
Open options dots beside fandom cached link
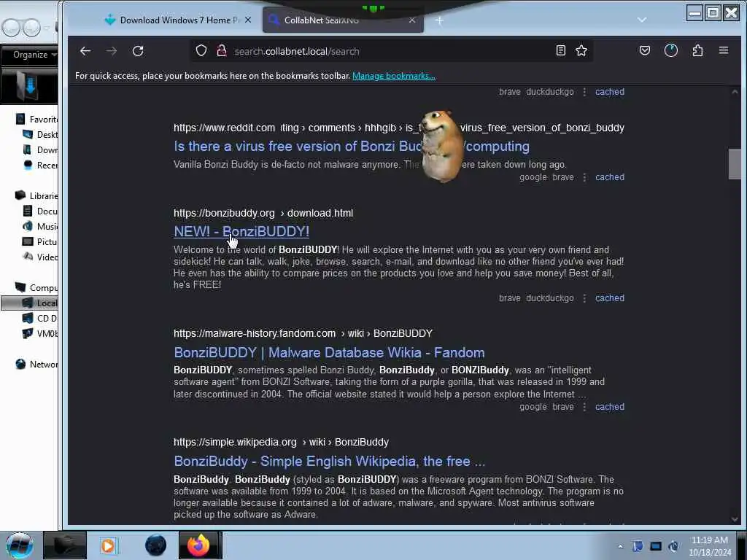click(584, 407)
